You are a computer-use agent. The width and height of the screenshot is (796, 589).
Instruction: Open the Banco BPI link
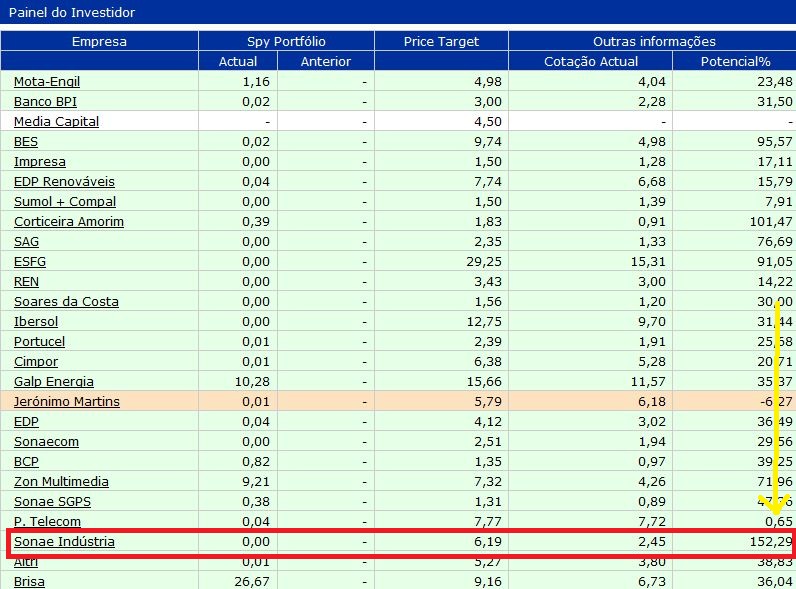(x=45, y=102)
